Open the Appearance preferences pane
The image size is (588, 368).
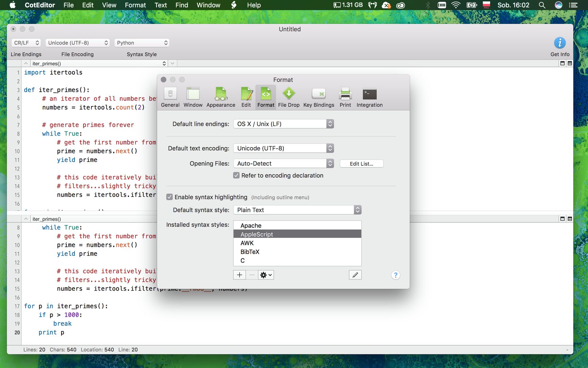[x=221, y=98]
